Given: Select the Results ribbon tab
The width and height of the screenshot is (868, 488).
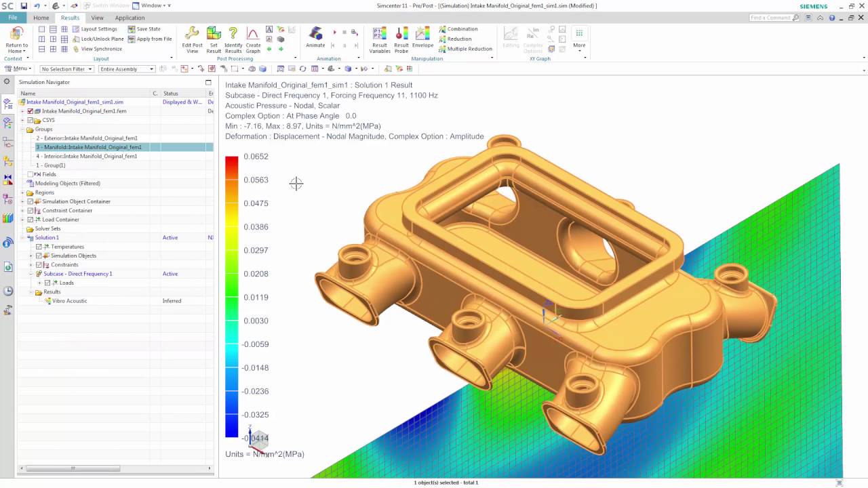Looking at the screenshot, I should [x=70, y=18].
